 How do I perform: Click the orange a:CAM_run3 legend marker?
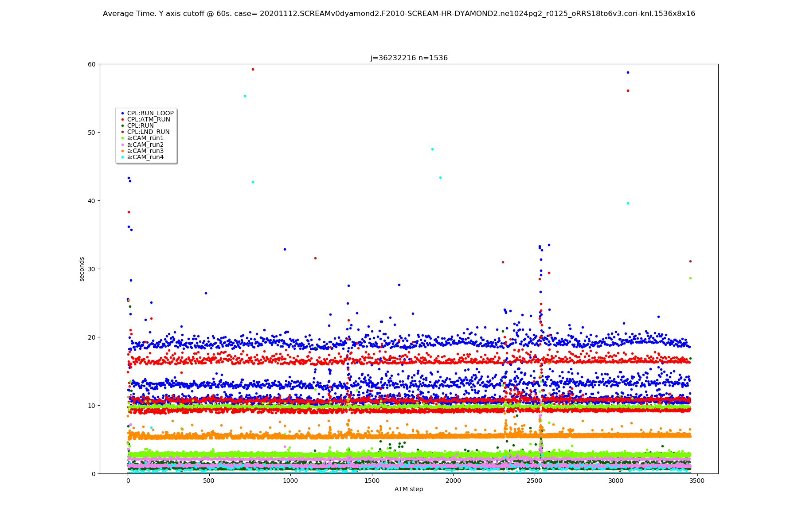[122, 151]
